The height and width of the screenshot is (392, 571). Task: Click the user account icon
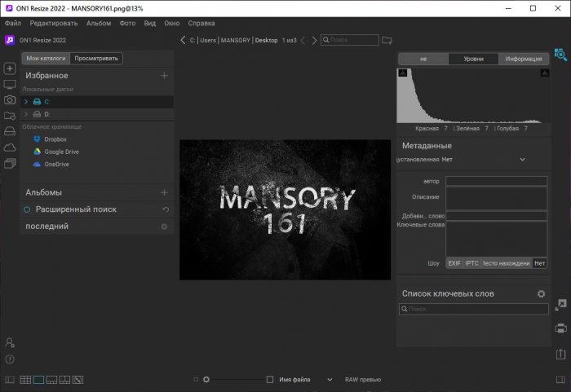click(x=10, y=342)
